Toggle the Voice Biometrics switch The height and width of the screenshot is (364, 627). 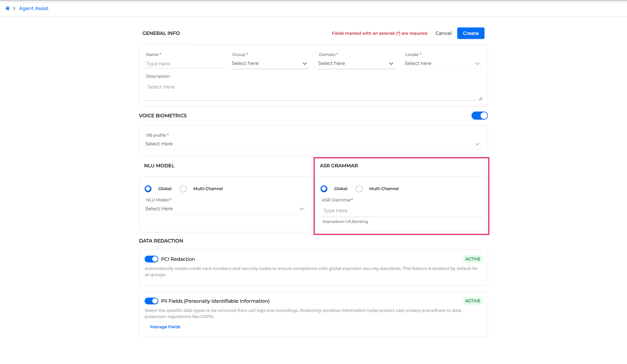coord(480,115)
